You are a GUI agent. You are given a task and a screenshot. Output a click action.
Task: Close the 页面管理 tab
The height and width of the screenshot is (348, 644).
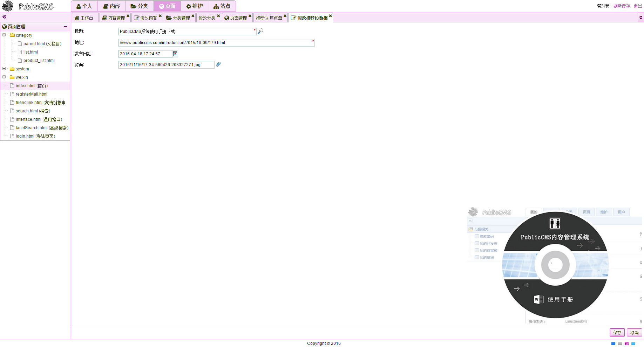click(x=250, y=16)
